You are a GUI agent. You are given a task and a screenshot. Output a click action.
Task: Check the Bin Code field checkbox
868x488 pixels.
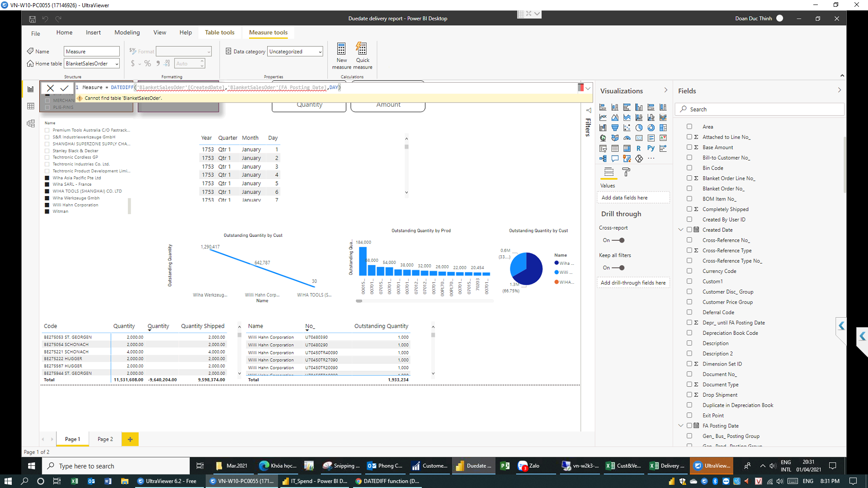pyautogui.click(x=689, y=168)
